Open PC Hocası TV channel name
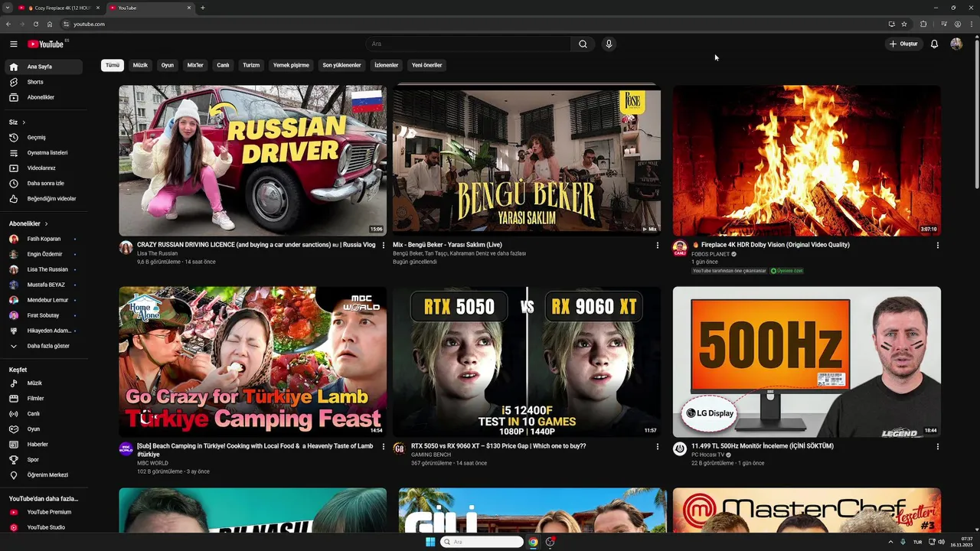 point(708,455)
